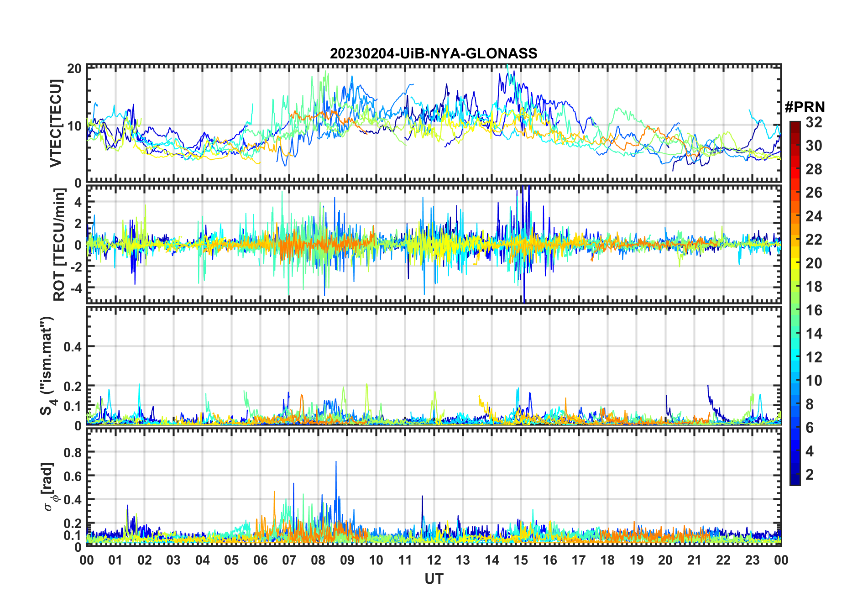Click colorbar tick label 26
The image size is (868, 607).
(814, 193)
